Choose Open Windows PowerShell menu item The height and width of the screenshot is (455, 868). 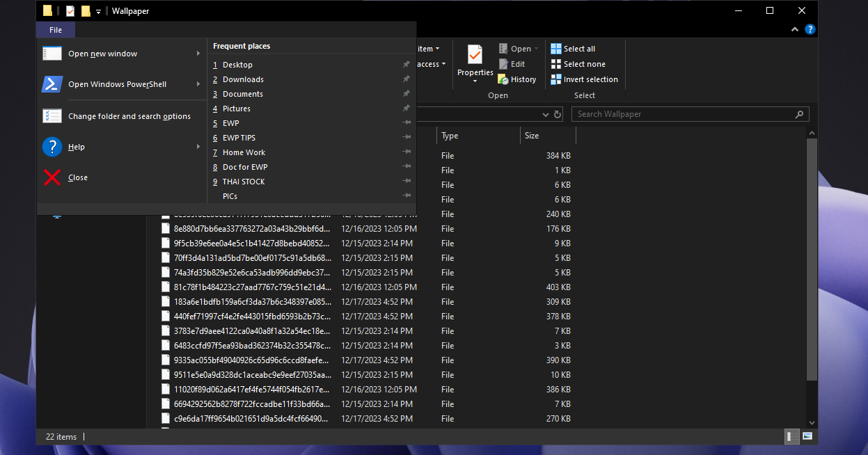click(122, 84)
